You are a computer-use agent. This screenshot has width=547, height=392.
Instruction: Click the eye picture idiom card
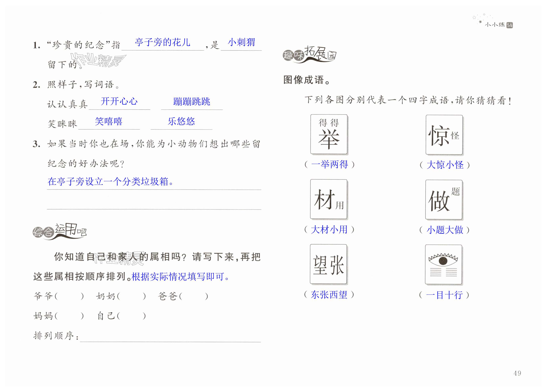coord(443,265)
